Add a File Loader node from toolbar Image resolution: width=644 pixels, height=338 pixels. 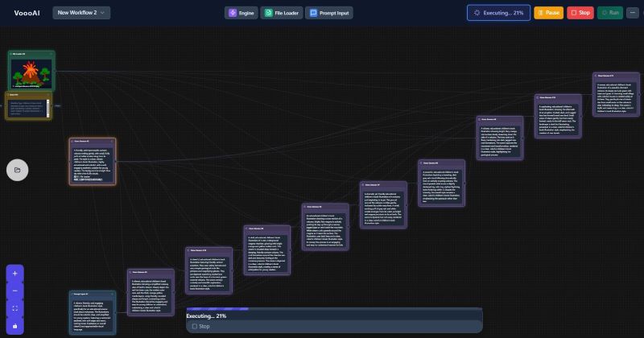point(282,13)
